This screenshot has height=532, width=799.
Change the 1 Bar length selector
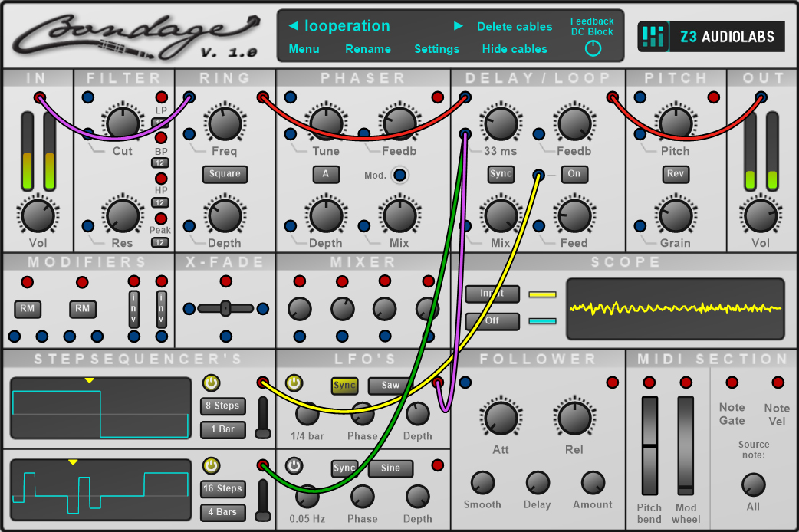tap(222, 429)
